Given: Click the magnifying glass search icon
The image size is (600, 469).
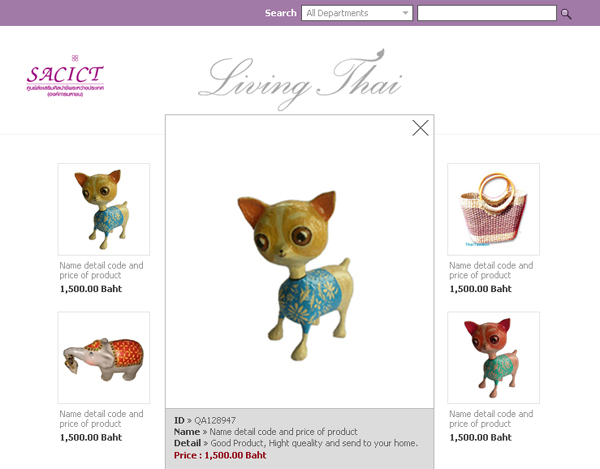Looking at the screenshot, I should pos(566,14).
